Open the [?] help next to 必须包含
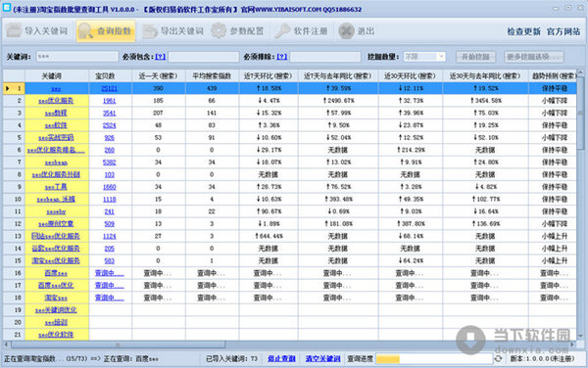This screenshot has height=368, width=588. tap(160, 57)
